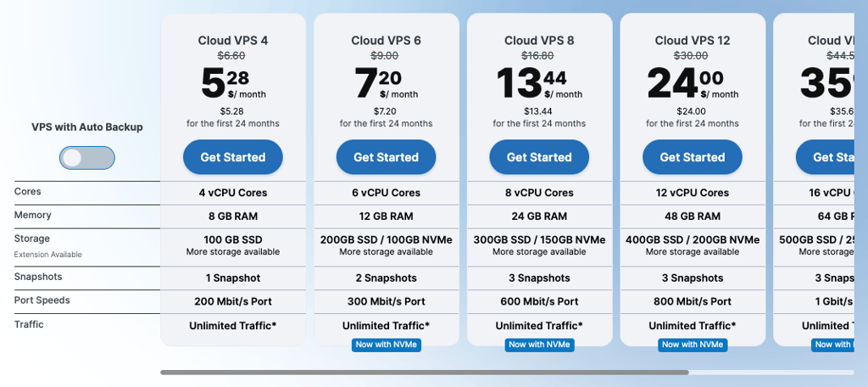Click the 12 vCPU Cores cell
The width and height of the screenshot is (868, 387).
pos(692,193)
